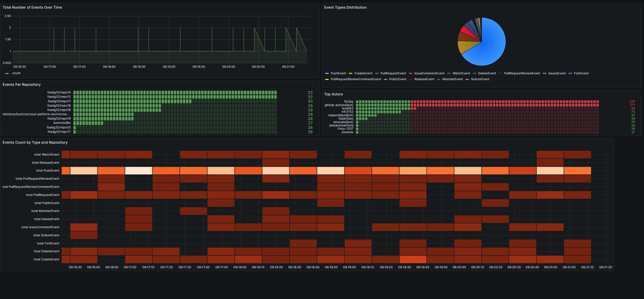Click github-actions[bot] value 271

point(632,105)
